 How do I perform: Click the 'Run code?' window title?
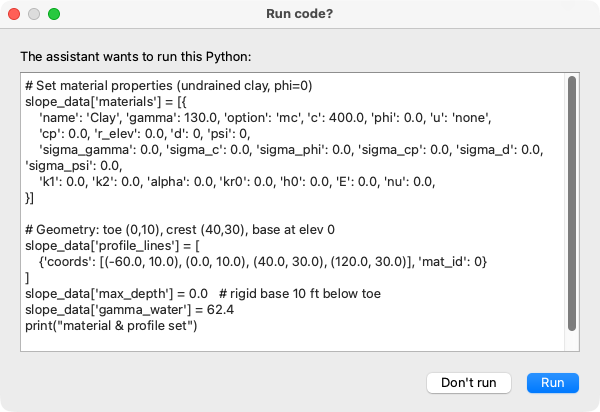(300, 14)
